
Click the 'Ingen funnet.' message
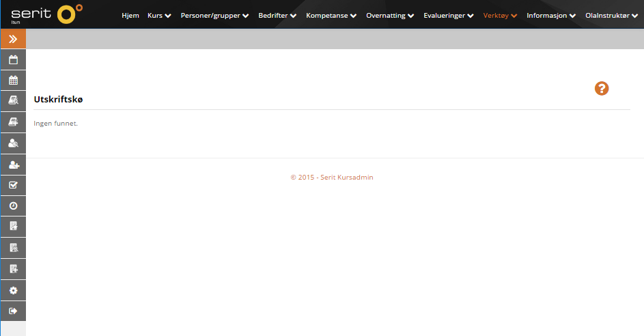click(x=55, y=123)
